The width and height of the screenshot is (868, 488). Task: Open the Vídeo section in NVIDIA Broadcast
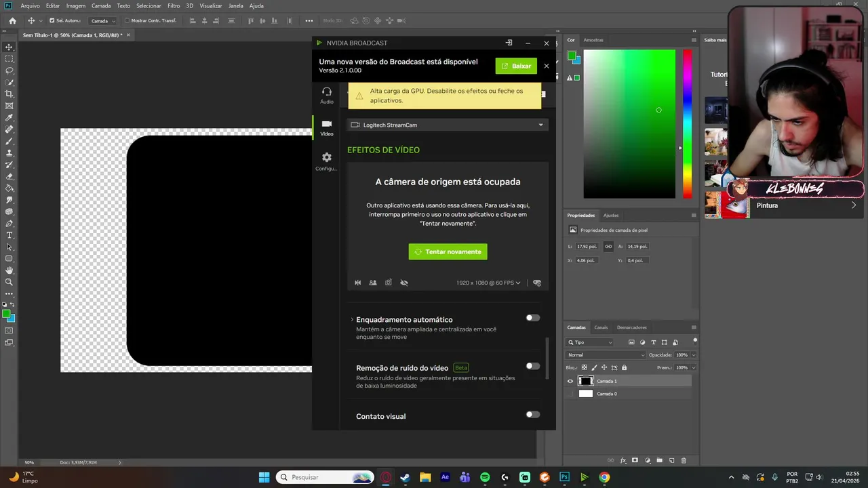327,127
